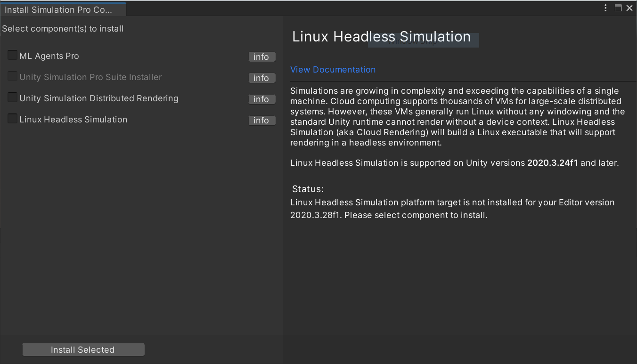Click the Linux Headless Simulation list label
This screenshot has width=637, height=364.
click(73, 120)
